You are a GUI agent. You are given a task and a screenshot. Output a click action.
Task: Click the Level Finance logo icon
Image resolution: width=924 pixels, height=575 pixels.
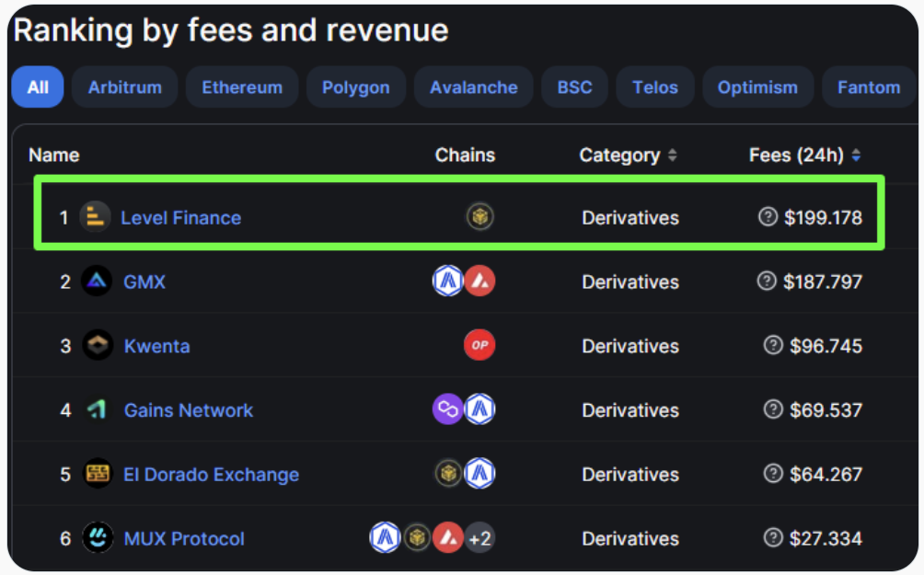click(x=94, y=217)
